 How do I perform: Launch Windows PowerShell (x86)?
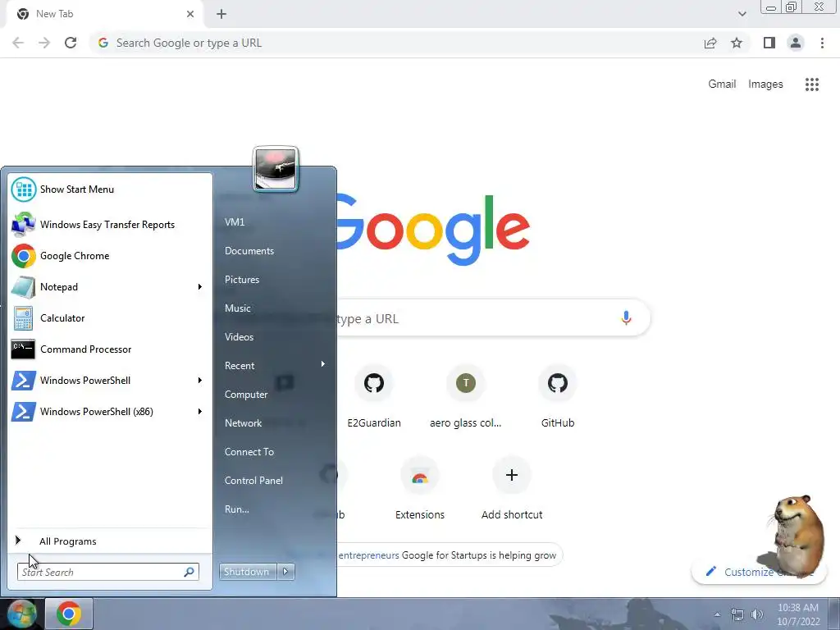[x=102, y=412]
